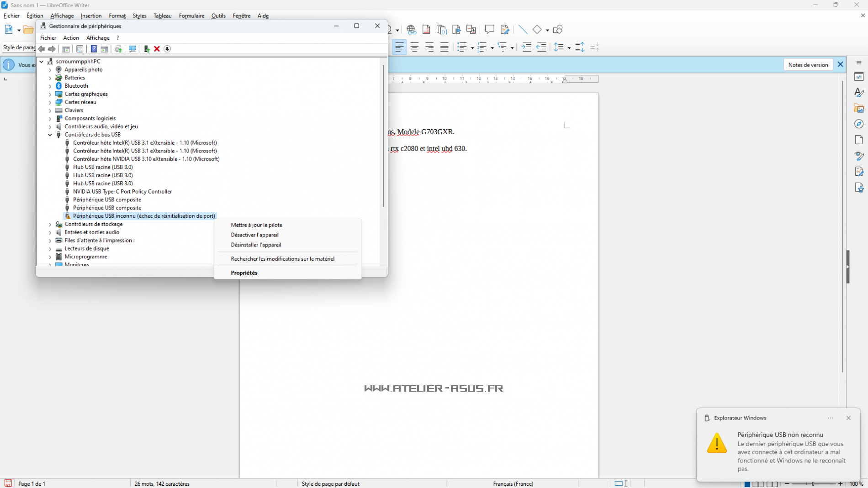Viewport: 868px width, 488px height.
Task: Click the scan for hardware changes toolbar icon
Action: [132, 49]
